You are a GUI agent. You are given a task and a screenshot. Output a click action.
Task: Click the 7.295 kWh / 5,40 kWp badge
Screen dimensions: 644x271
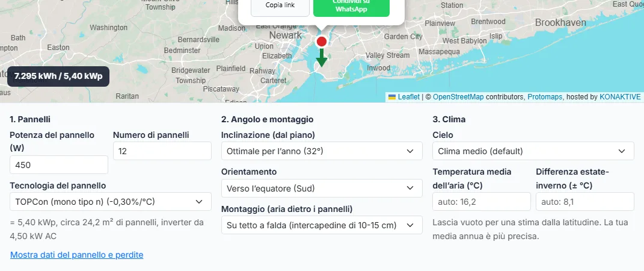point(58,76)
